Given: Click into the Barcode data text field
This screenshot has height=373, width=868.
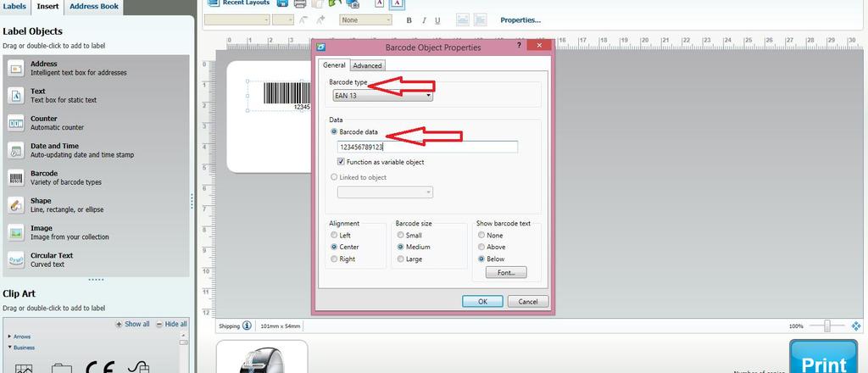Looking at the screenshot, I should tap(427, 148).
